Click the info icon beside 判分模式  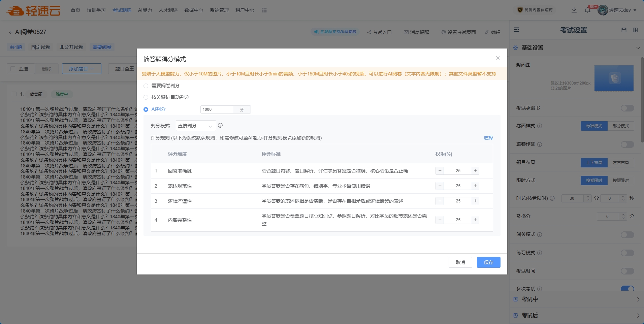pyautogui.click(x=220, y=125)
